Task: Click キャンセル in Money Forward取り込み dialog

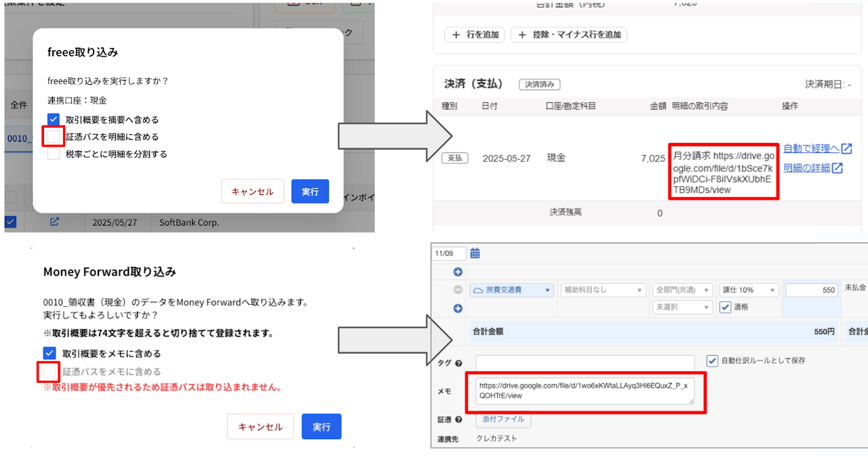Action: [260, 427]
